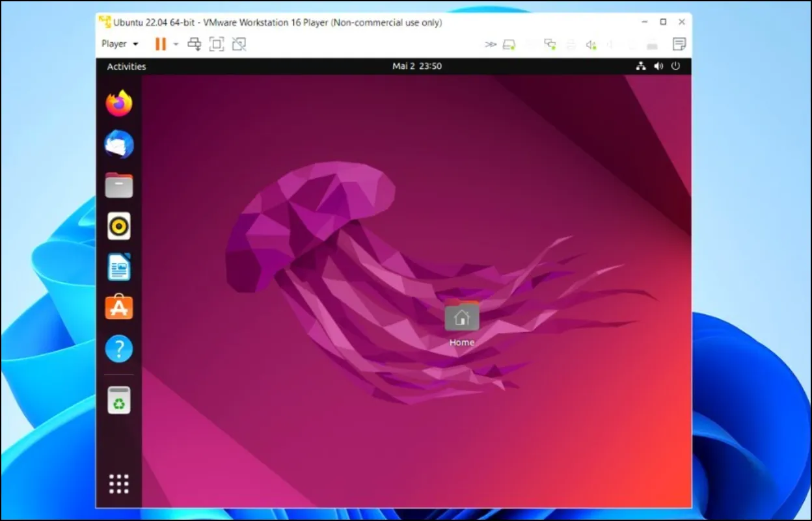812x521 pixels.
Task: Enter full screen mode for the VM
Action: tap(217, 44)
